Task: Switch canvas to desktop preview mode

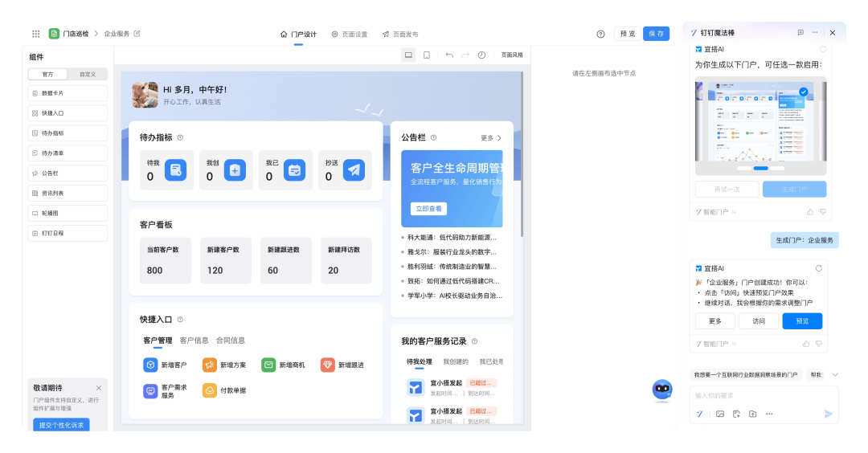Action: (408, 55)
